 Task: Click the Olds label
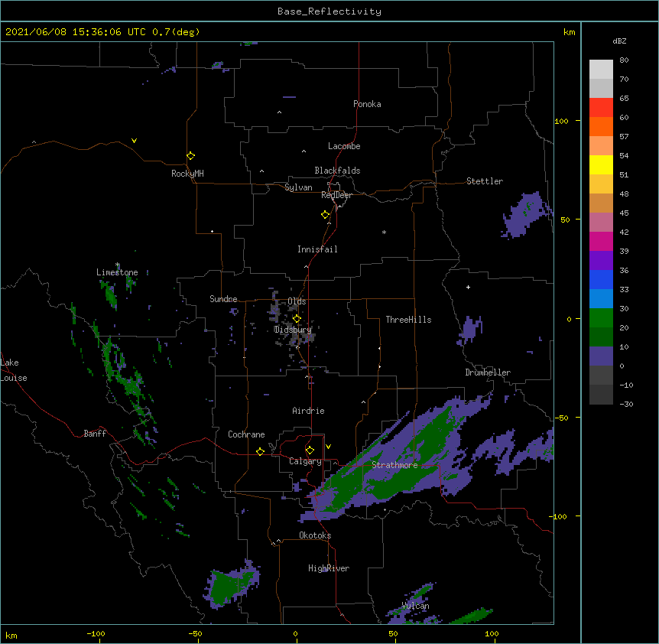point(297,301)
